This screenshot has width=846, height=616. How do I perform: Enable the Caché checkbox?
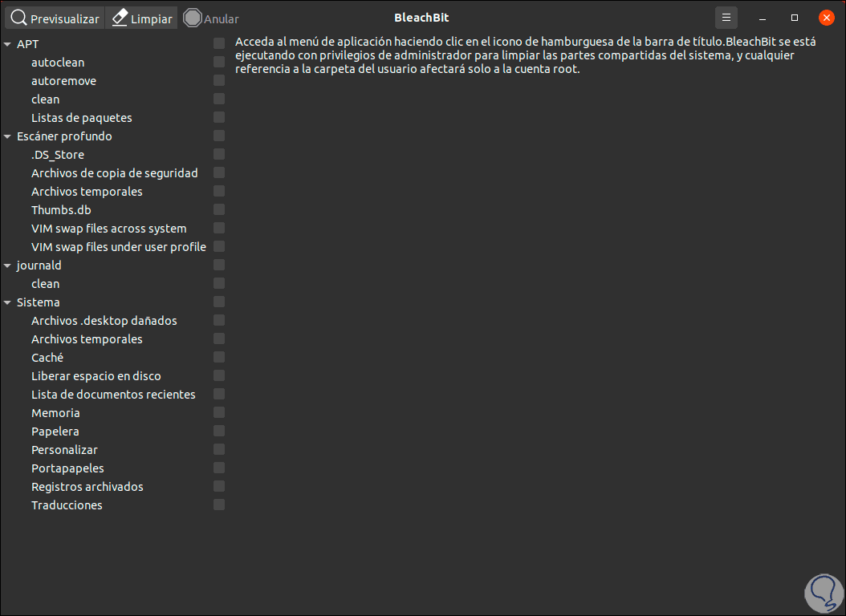point(219,357)
